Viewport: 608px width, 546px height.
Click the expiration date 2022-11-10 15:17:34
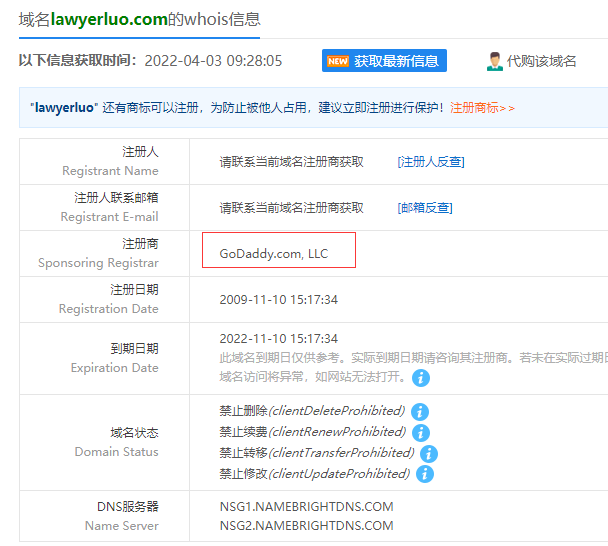coord(278,339)
